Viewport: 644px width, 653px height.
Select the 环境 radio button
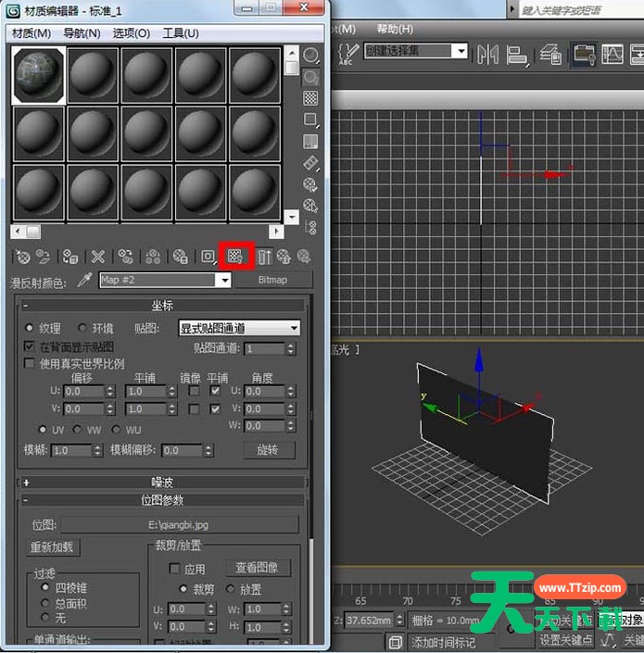point(82,328)
